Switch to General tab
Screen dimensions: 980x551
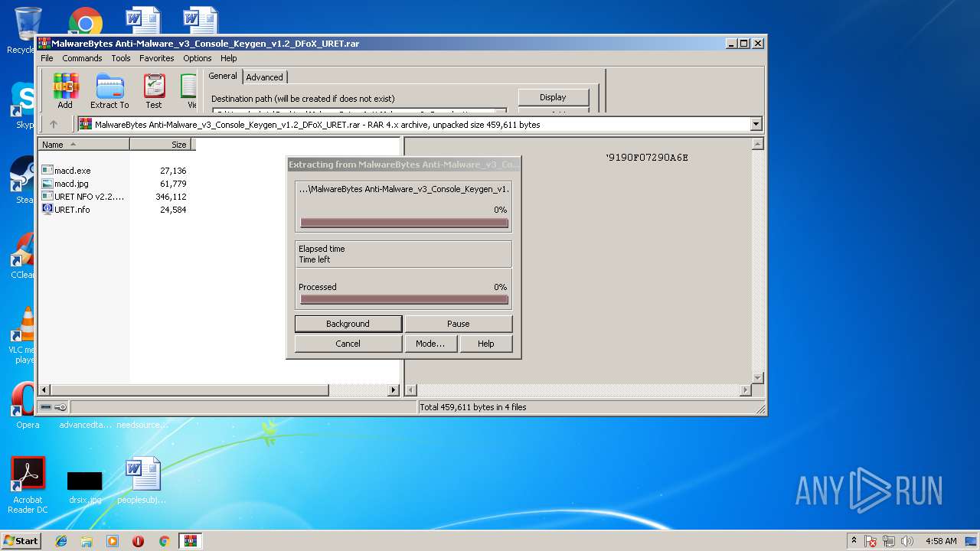coord(223,76)
